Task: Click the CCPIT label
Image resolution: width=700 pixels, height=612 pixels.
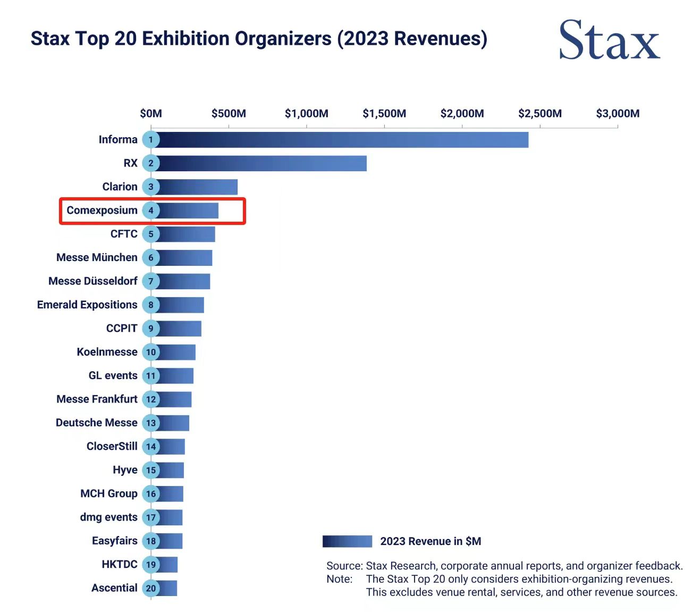Action: [122, 328]
